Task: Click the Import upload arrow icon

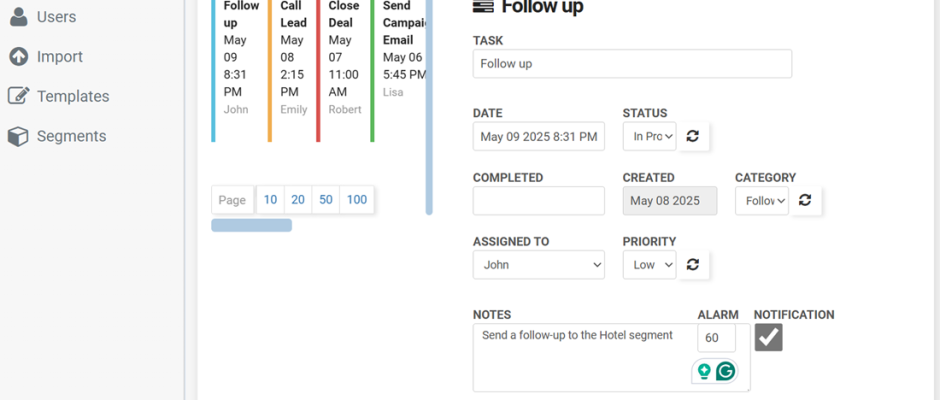Action: pos(19,56)
